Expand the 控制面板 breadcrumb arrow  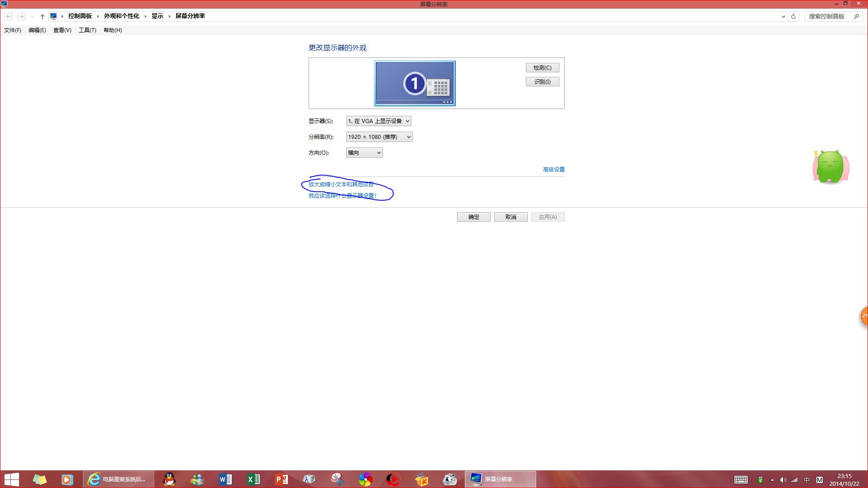coord(98,16)
